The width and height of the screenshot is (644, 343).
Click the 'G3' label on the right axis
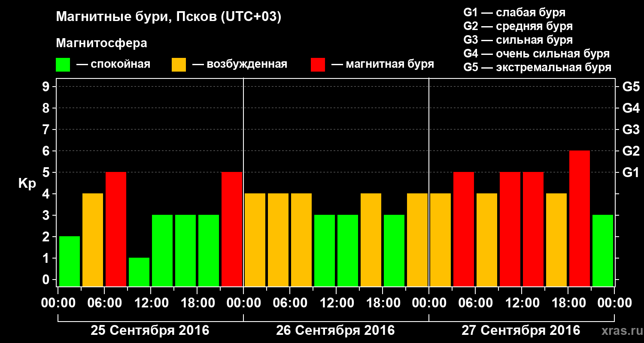tap(631, 129)
